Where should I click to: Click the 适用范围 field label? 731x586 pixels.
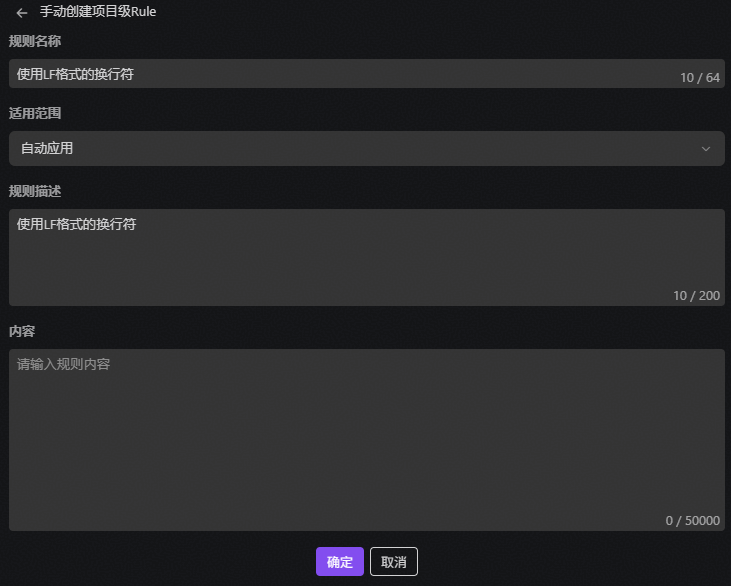tap(35, 113)
